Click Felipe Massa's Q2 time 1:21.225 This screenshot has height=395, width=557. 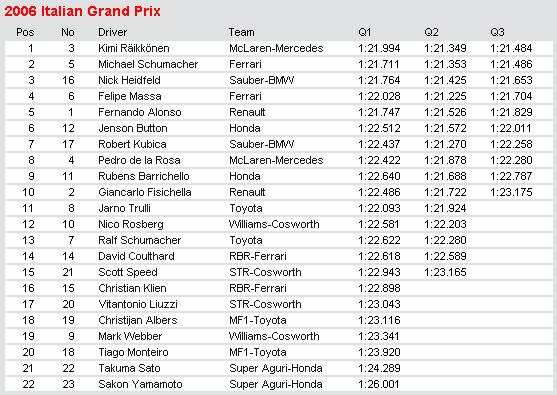[445, 96]
